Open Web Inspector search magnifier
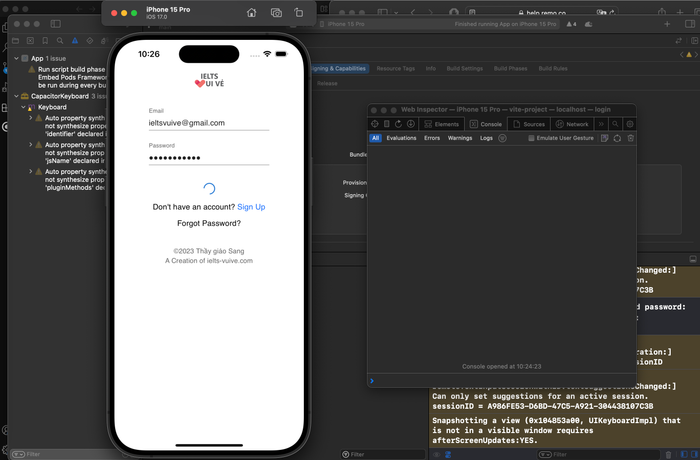The height and width of the screenshot is (460, 700). click(x=615, y=124)
